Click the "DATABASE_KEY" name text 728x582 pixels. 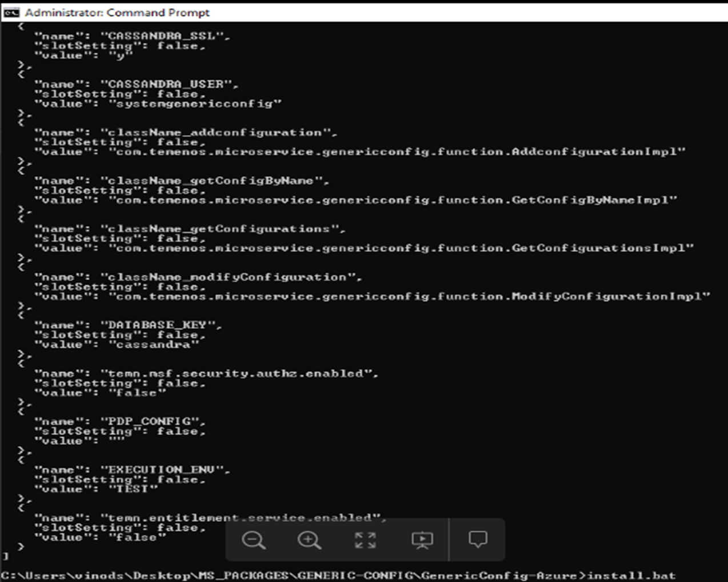[161, 325]
